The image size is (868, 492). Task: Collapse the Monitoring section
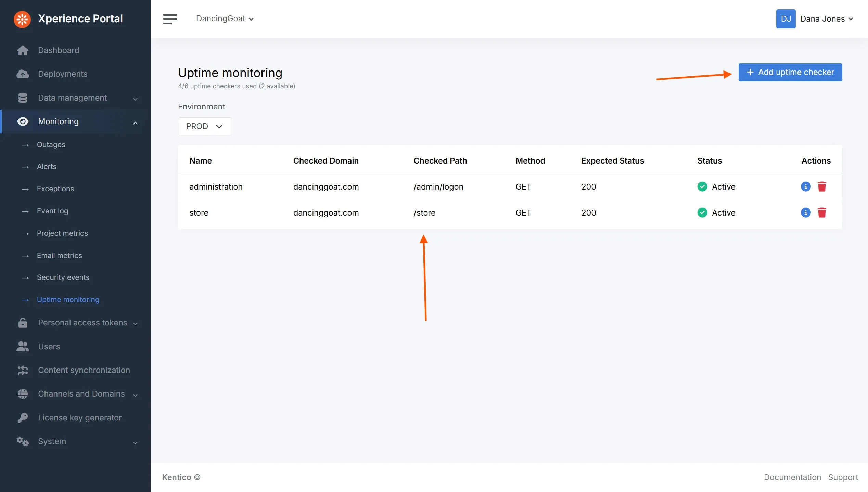tap(135, 122)
